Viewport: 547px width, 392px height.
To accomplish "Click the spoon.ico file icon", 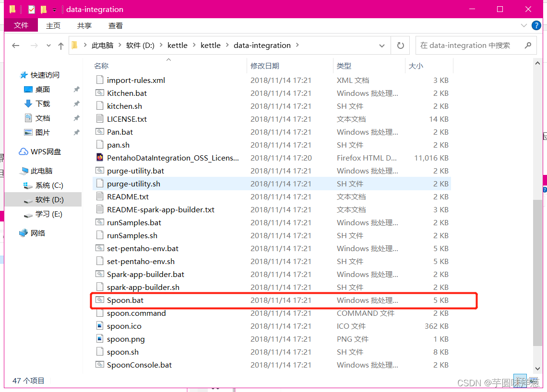I will click(x=100, y=326).
